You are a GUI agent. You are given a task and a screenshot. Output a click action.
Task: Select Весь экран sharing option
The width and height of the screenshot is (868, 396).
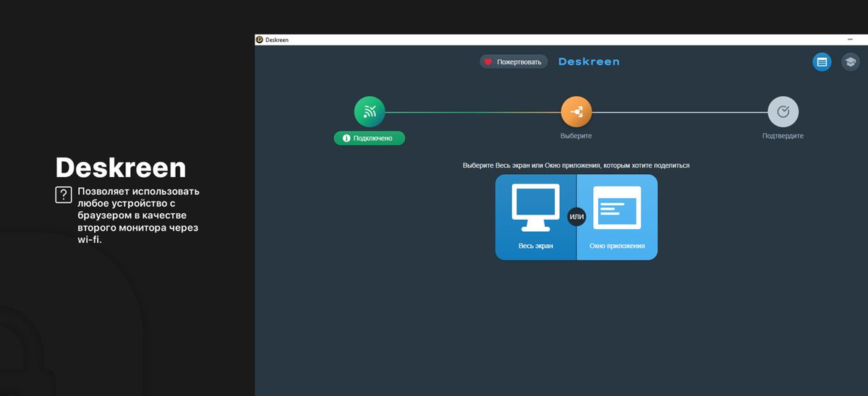click(x=536, y=217)
